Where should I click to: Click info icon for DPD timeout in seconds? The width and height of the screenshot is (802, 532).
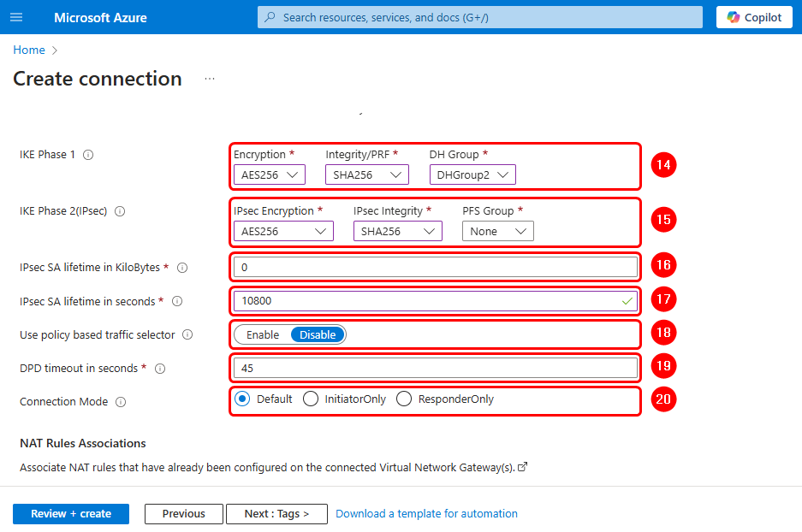[159, 369]
